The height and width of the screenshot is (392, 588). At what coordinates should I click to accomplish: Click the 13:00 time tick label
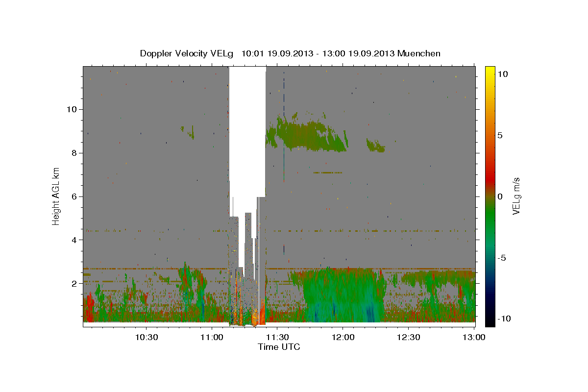[x=473, y=337]
